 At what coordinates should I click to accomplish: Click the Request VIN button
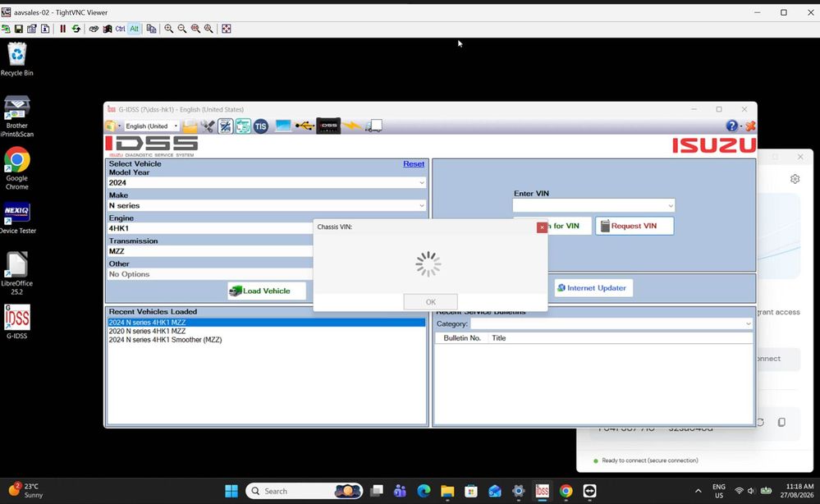(x=634, y=226)
